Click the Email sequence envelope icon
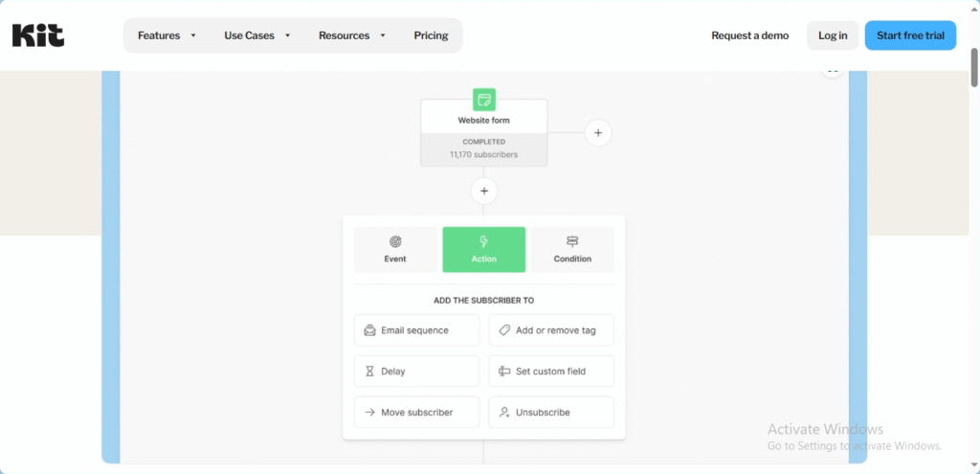The image size is (980, 474). (370, 330)
